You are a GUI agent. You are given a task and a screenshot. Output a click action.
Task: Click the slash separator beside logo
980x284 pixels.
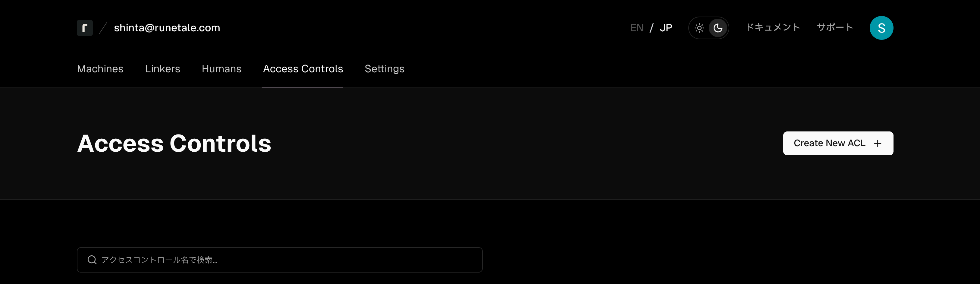[103, 28]
